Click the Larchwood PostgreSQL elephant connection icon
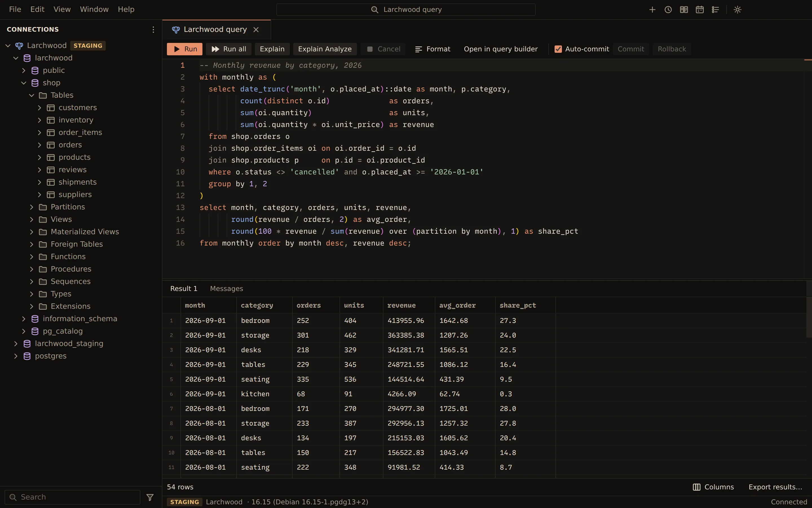Screen dimensions: 812x508 pos(19,46)
